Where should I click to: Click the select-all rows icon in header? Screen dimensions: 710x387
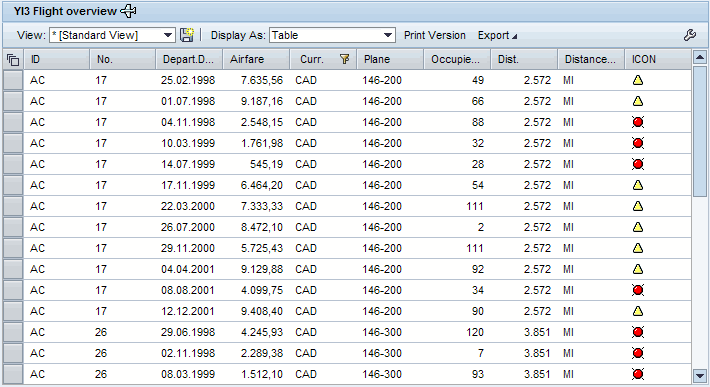coord(13,60)
